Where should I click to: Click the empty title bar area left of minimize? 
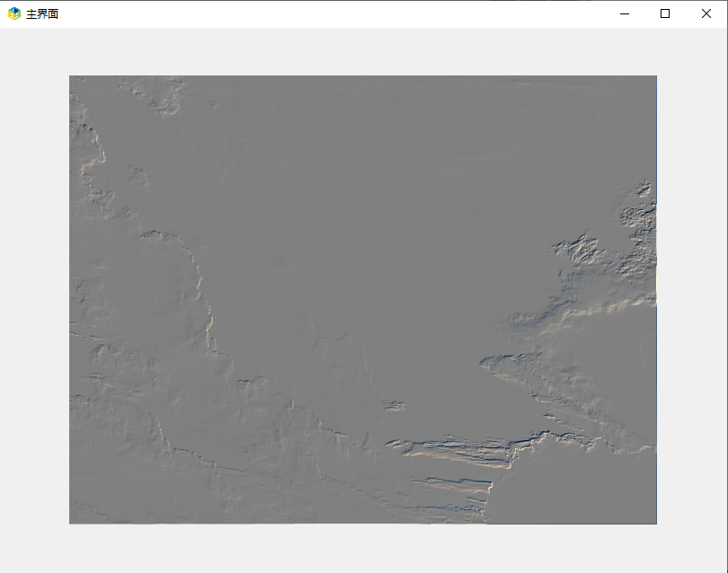(360, 13)
